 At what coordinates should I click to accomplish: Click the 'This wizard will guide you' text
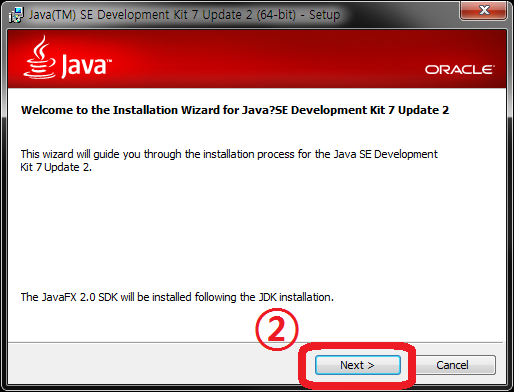[229, 160]
